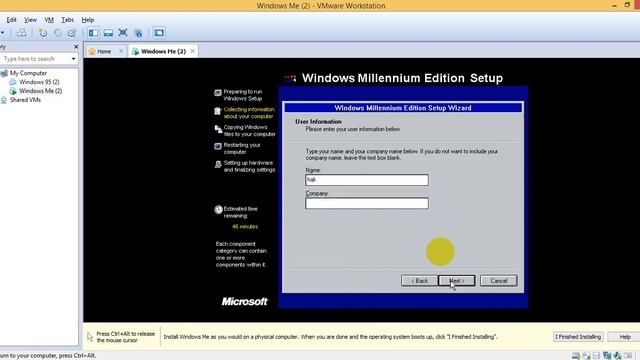The height and width of the screenshot is (360, 640).
Task: Click the Shared VMs icon in library
Action: click(4, 100)
